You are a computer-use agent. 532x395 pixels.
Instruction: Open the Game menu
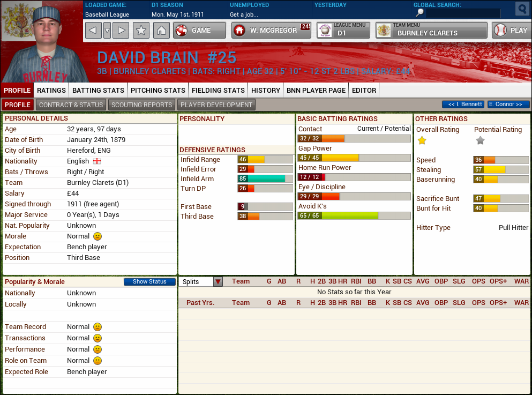(x=199, y=31)
